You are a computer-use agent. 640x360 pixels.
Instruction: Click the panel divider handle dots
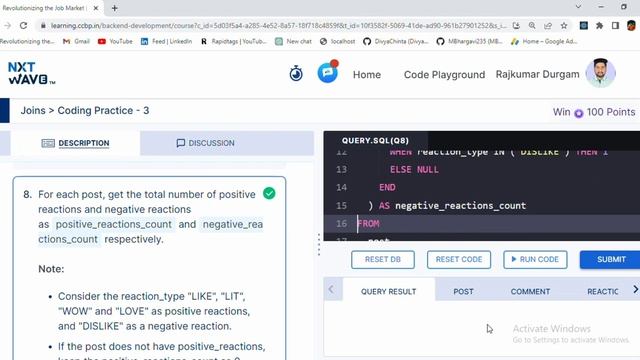[x=319, y=244]
